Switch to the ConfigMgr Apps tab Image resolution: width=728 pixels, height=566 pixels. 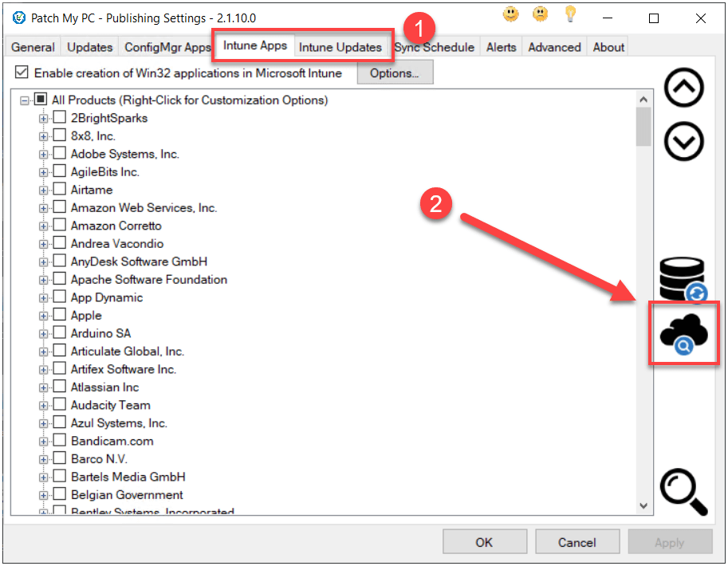[x=167, y=47]
